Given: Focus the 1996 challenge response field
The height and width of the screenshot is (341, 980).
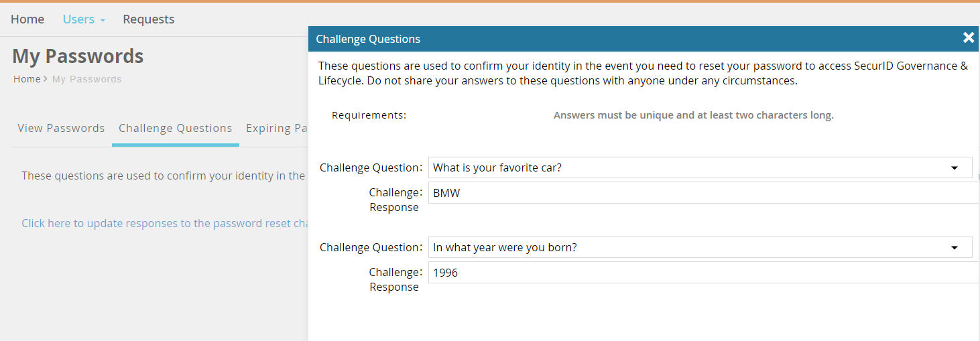Looking at the screenshot, I should coord(700,273).
